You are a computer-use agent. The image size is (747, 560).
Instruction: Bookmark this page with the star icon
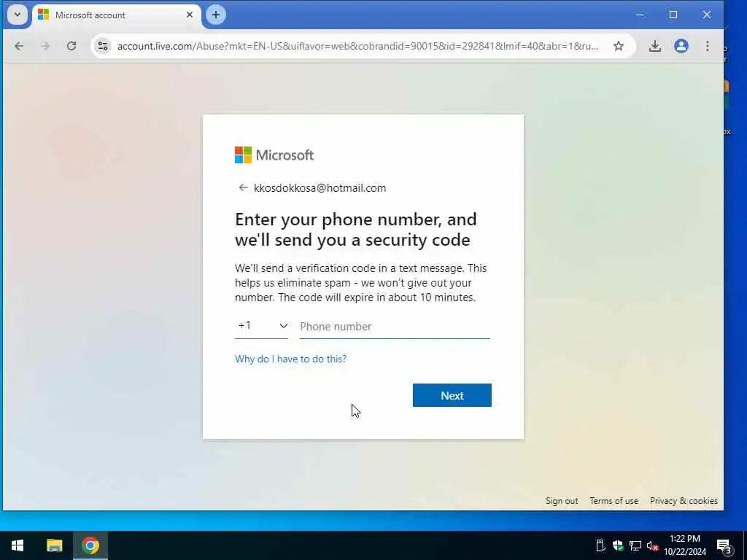tap(619, 46)
